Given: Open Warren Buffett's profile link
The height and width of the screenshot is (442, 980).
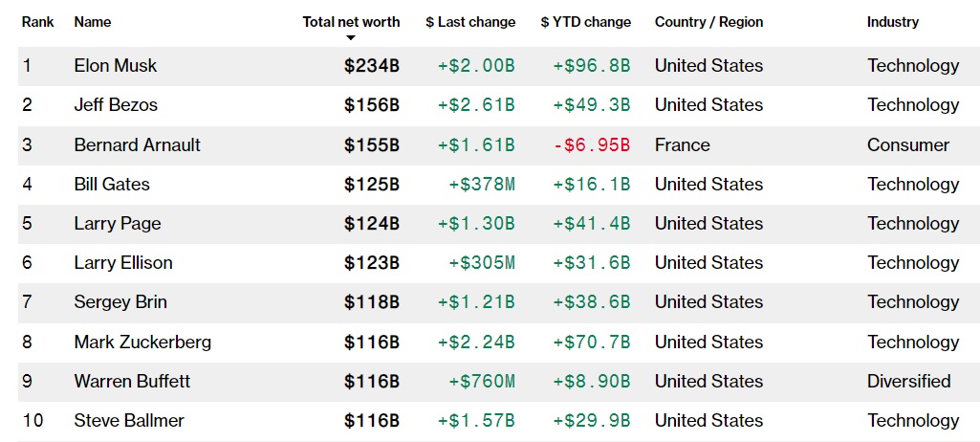Looking at the screenshot, I should 132,382.
